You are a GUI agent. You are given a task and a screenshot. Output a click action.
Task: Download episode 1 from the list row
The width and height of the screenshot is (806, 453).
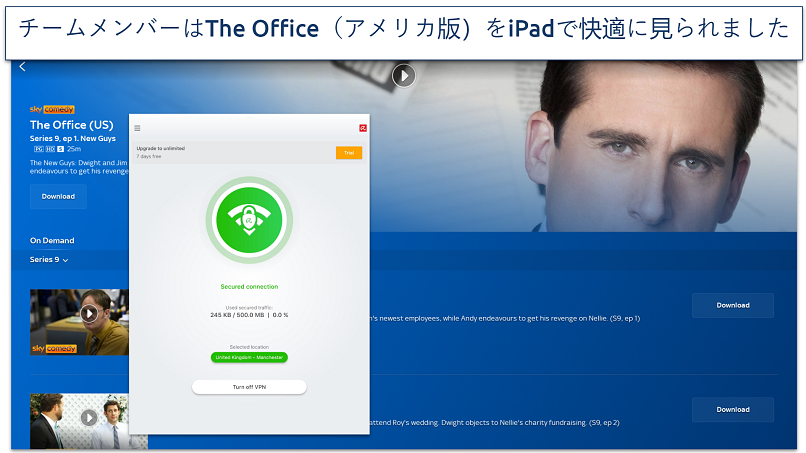732,305
